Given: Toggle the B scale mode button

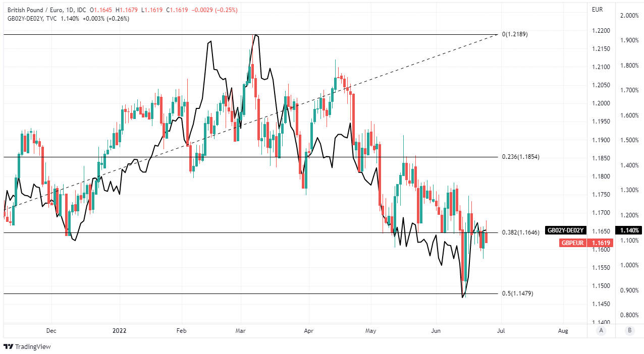Looking at the screenshot, I should pyautogui.click(x=629, y=331).
